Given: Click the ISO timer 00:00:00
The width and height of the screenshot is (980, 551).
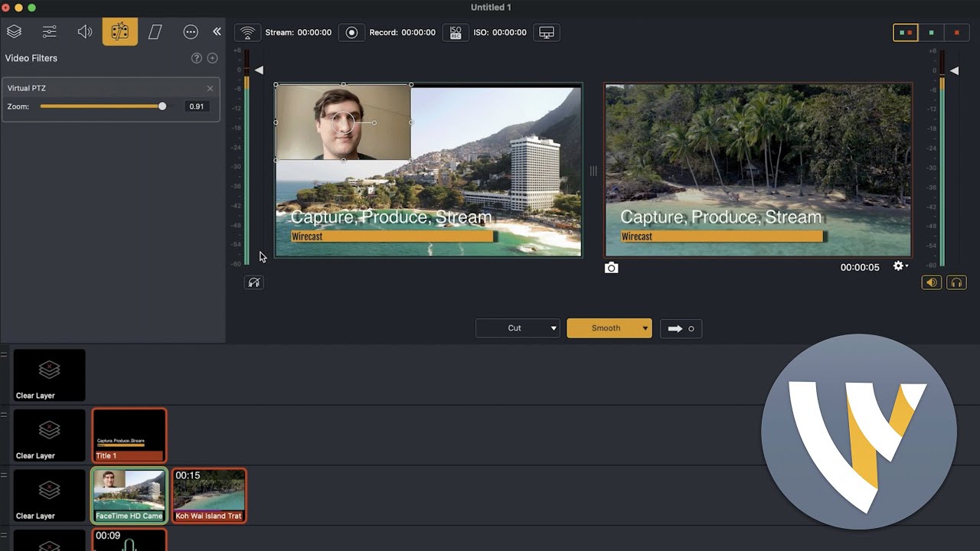Looking at the screenshot, I should click(x=509, y=33).
